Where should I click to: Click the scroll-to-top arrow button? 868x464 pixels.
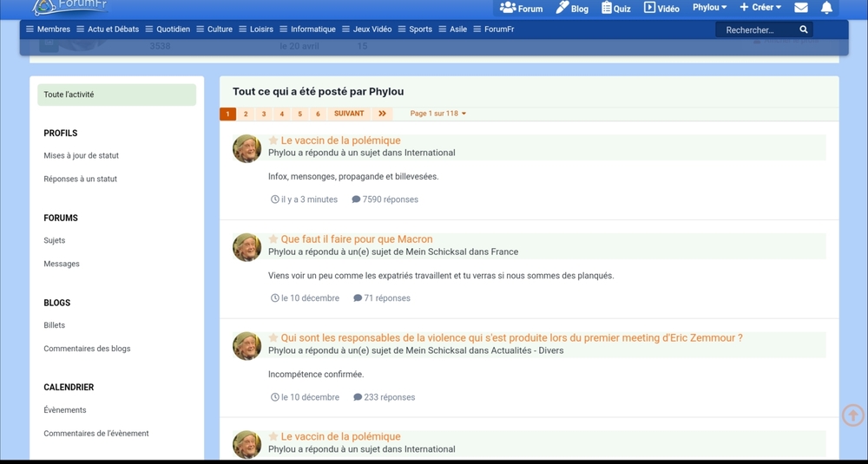click(853, 415)
